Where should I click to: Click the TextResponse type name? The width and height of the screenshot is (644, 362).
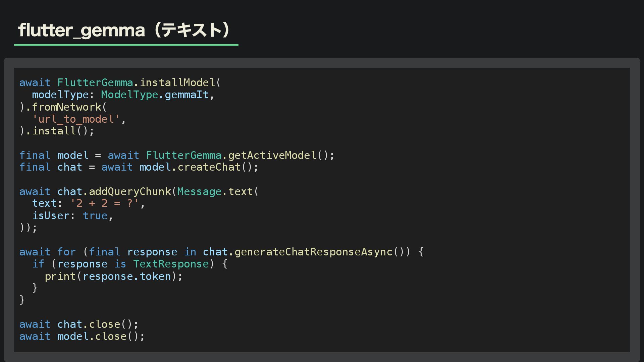coord(171,264)
